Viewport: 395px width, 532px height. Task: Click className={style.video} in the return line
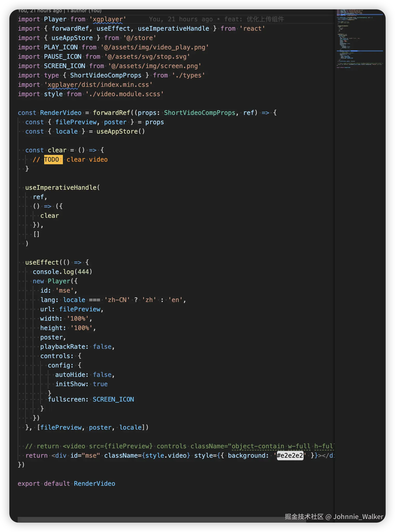pos(147,456)
